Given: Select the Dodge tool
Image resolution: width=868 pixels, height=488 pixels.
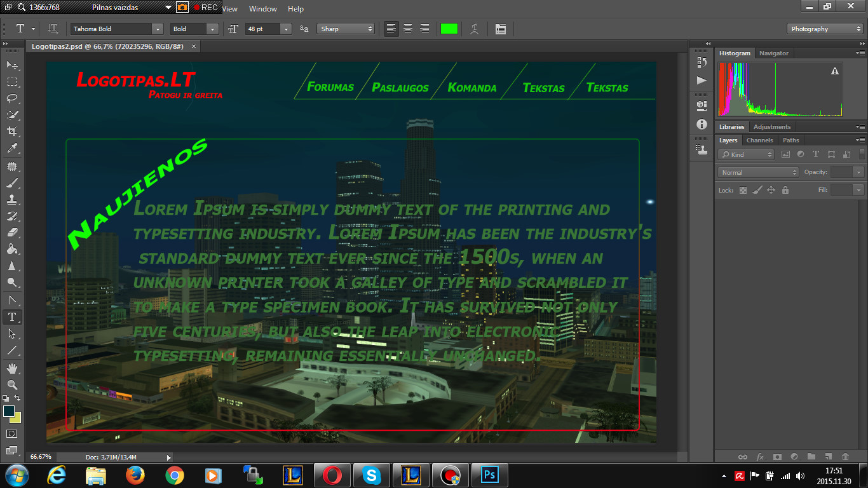Looking at the screenshot, I should (x=12, y=282).
